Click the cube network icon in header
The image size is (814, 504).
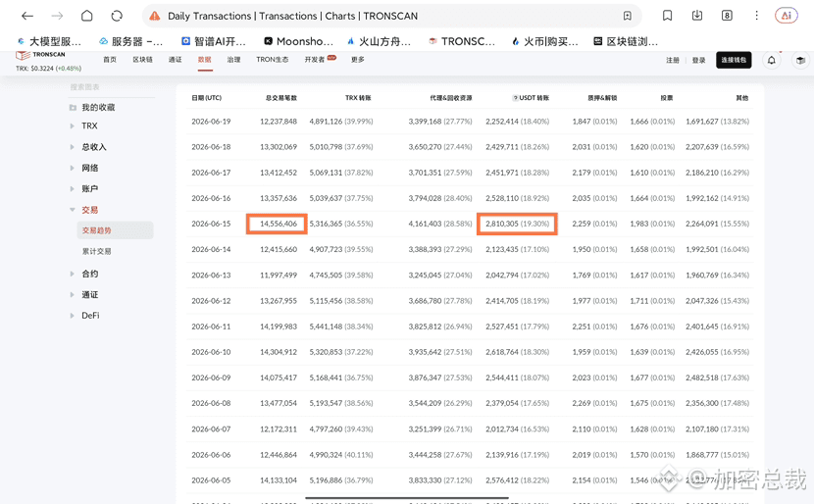click(800, 60)
